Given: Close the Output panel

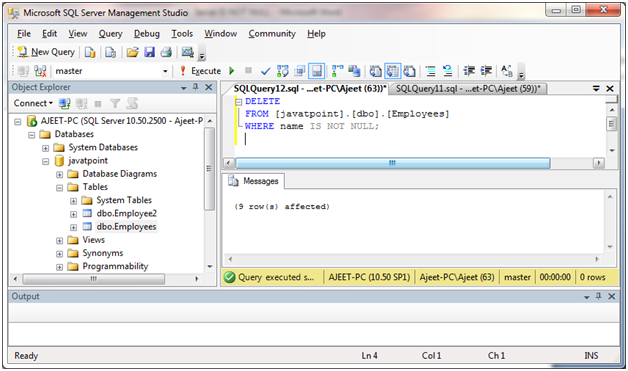Looking at the screenshot, I should 612,296.
